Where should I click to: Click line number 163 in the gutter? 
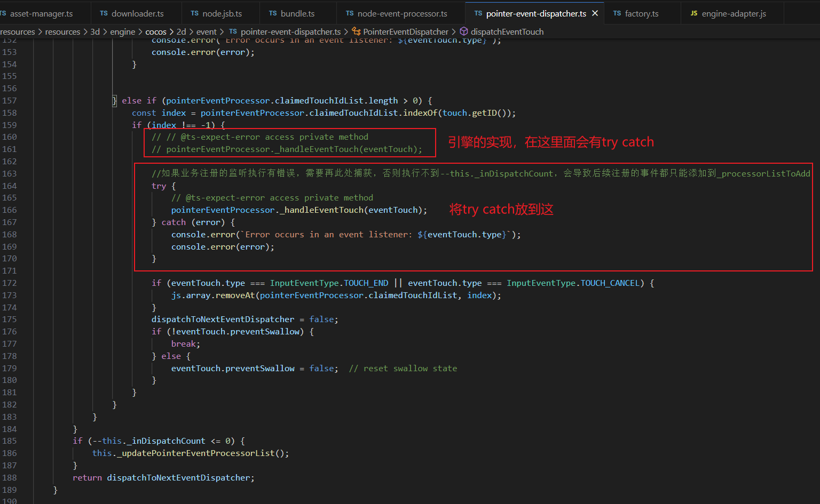pyautogui.click(x=10, y=174)
